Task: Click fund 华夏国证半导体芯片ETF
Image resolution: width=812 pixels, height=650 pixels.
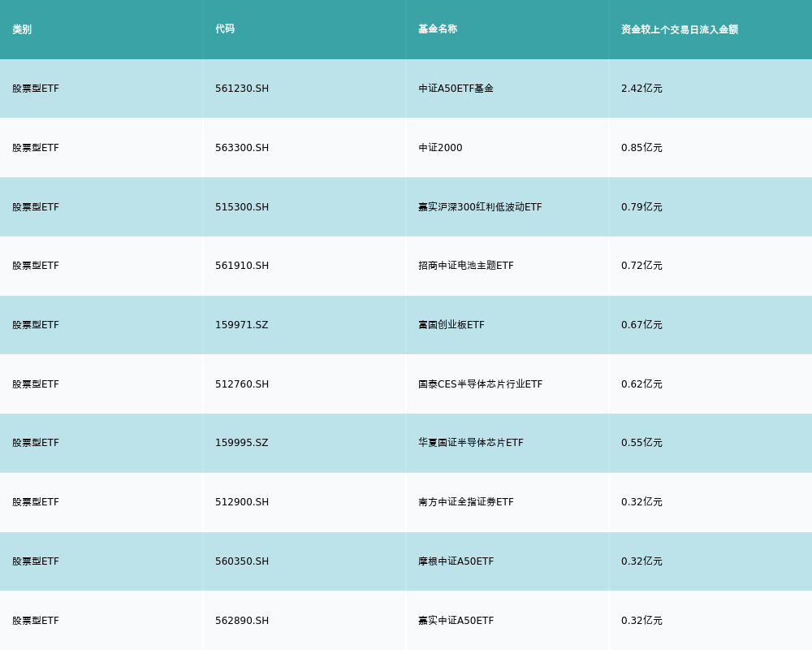Action: (471, 443)
